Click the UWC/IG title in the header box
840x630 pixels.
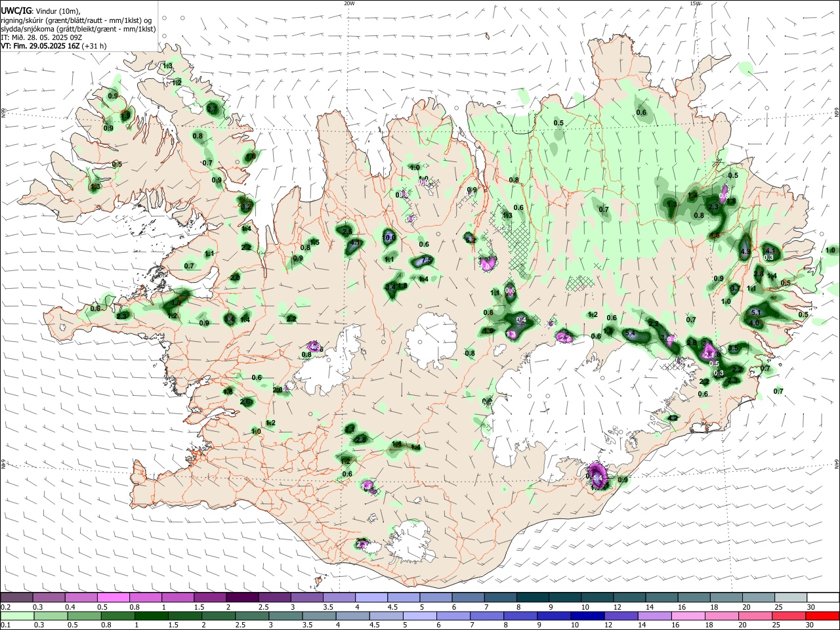[15, 11]
